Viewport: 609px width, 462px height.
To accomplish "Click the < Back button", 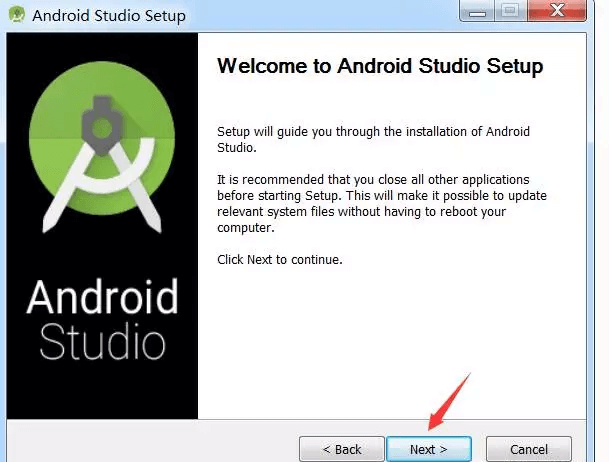I will pyautogui.click(x=342, y=449).
